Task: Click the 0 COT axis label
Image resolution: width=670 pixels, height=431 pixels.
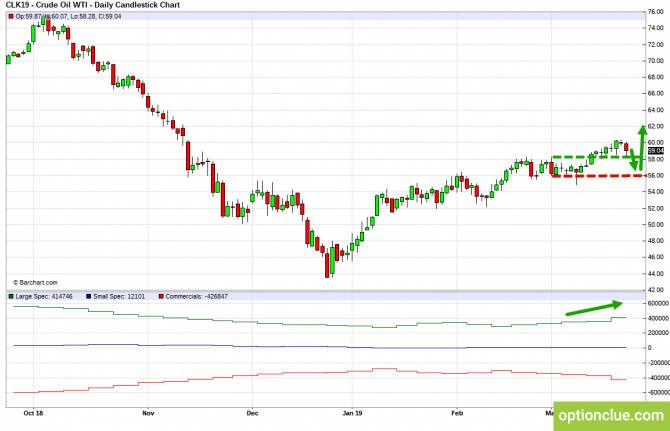Action: point(649,348)
